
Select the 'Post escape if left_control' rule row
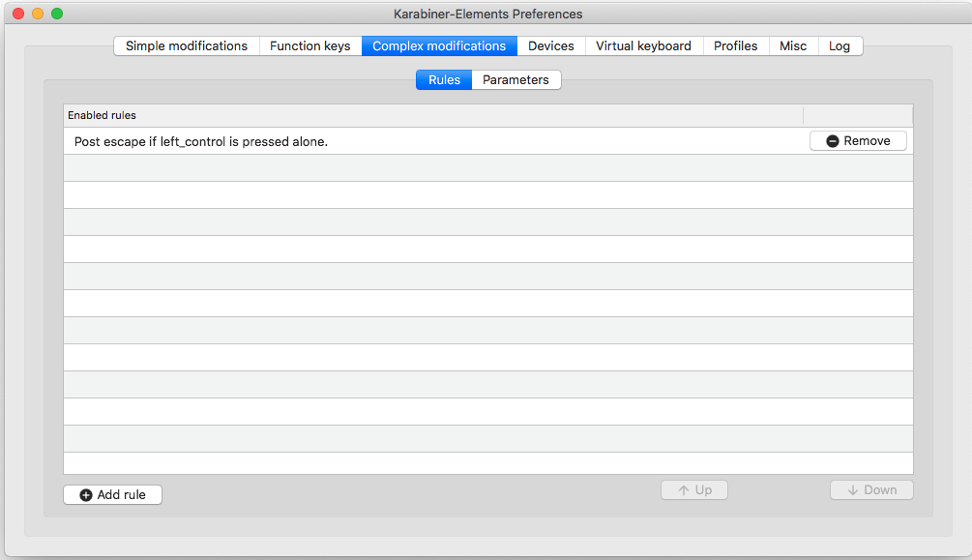pyautogui.click(x=487, y=141)
